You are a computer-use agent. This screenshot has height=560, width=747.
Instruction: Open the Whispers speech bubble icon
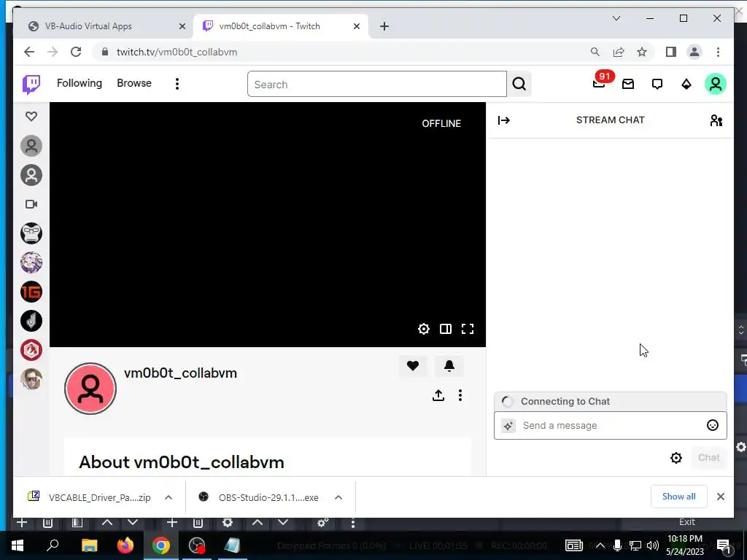pos(657,84)
